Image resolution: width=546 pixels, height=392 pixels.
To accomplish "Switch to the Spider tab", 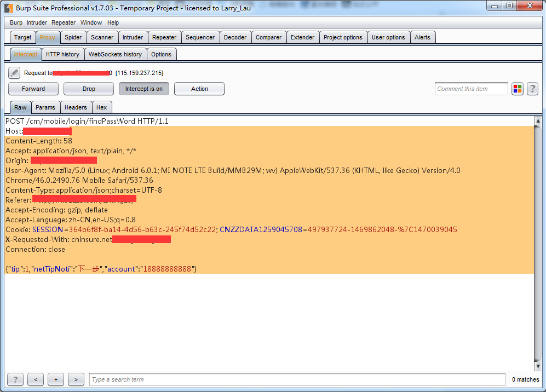I will [x=73, y=37].
